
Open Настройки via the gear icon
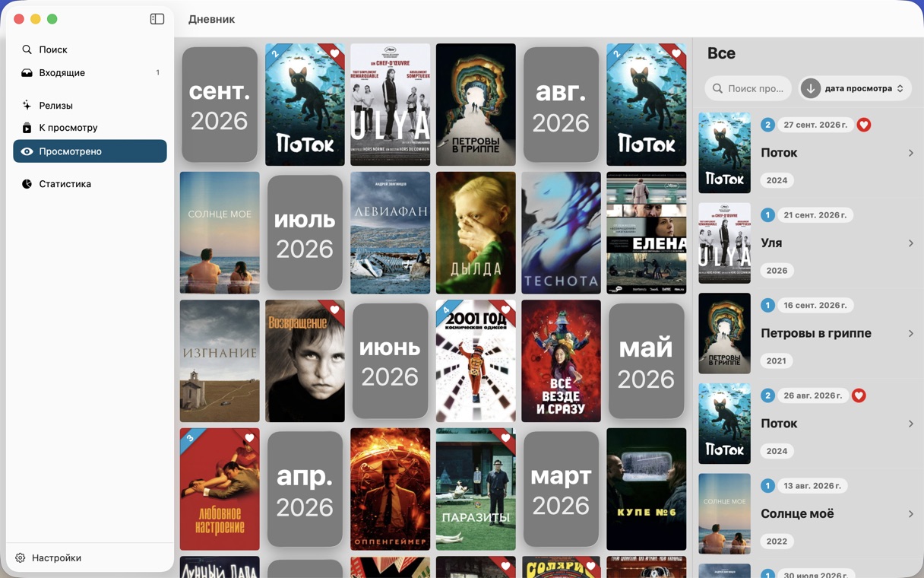(21, 557)
